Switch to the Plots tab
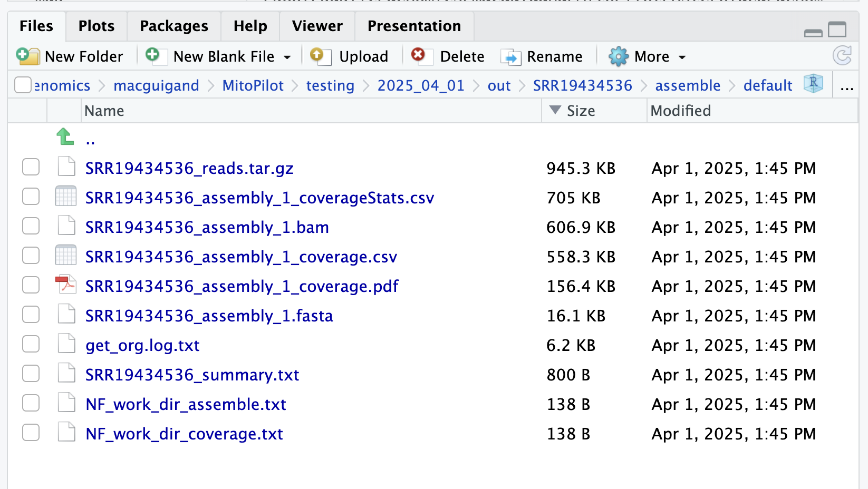 click(x=96, y=26)
